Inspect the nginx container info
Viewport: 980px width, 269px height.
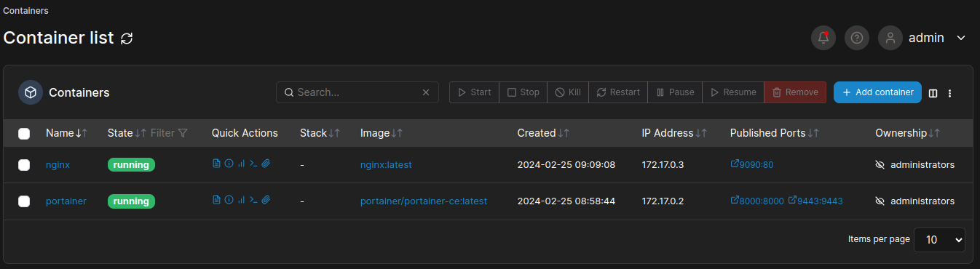tap(229, 164)
